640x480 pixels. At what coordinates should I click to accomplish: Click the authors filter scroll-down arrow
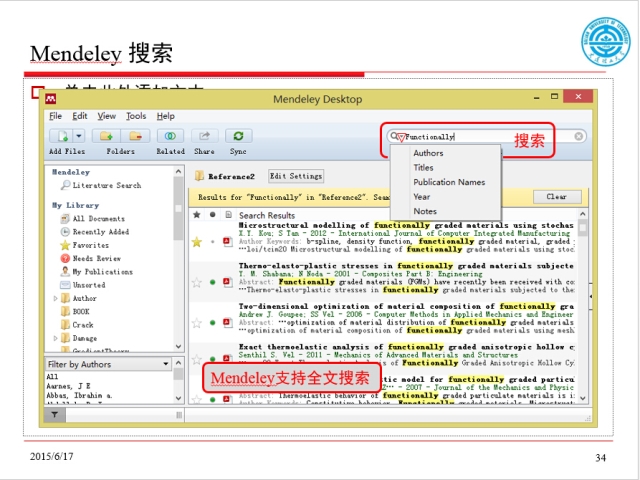tap(178, 398)
